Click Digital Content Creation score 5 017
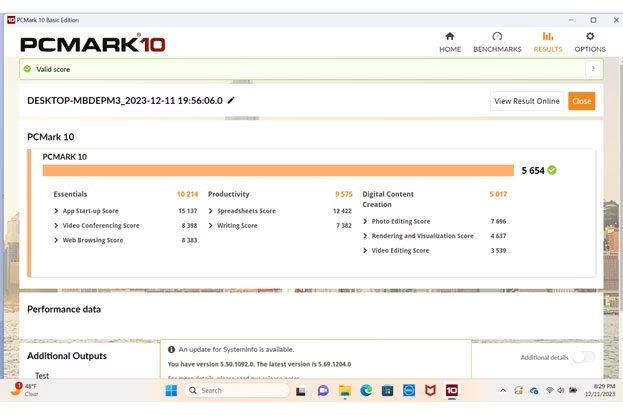623x415 pixels. (498, 194)
